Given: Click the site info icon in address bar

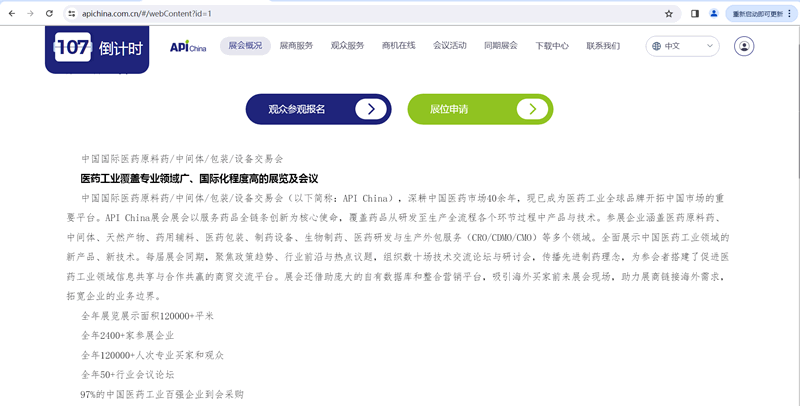Looking at the screenshot, I should click(72, 14).
